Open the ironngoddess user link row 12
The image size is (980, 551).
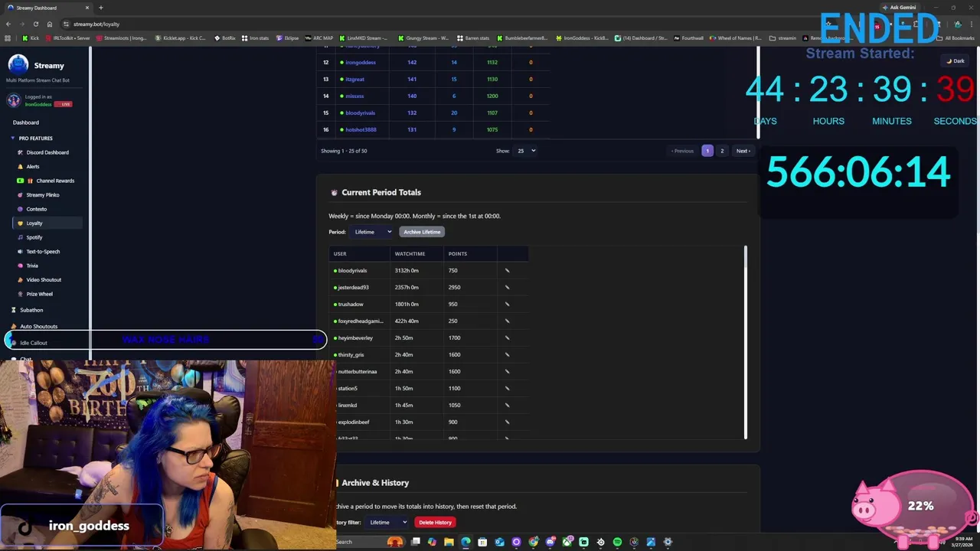click(360, 62)
